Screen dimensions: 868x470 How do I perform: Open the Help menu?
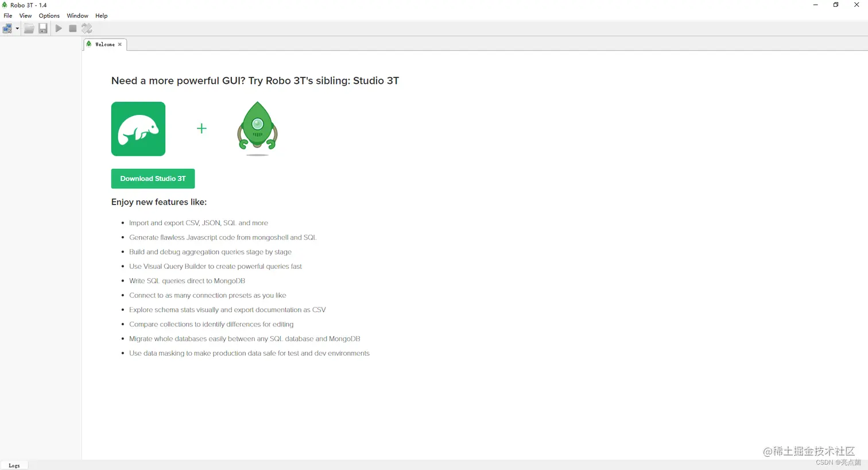[102, 16]
